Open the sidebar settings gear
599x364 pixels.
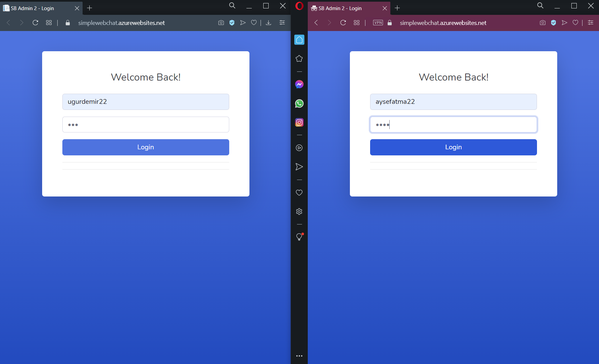[x=299, y=211]
